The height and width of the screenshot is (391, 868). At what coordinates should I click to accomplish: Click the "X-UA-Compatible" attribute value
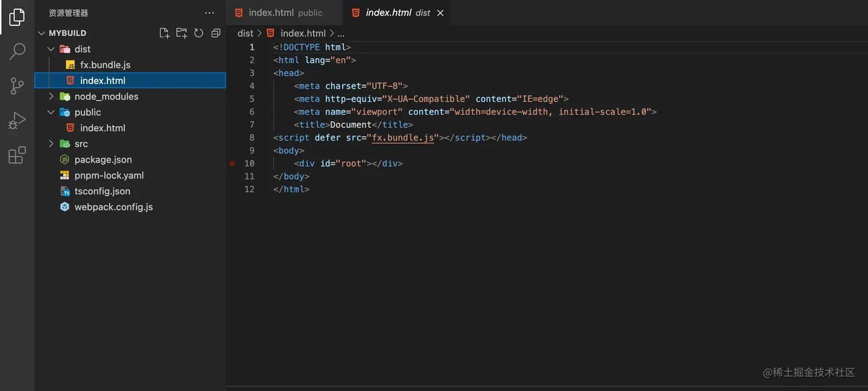tap(427, 99)
